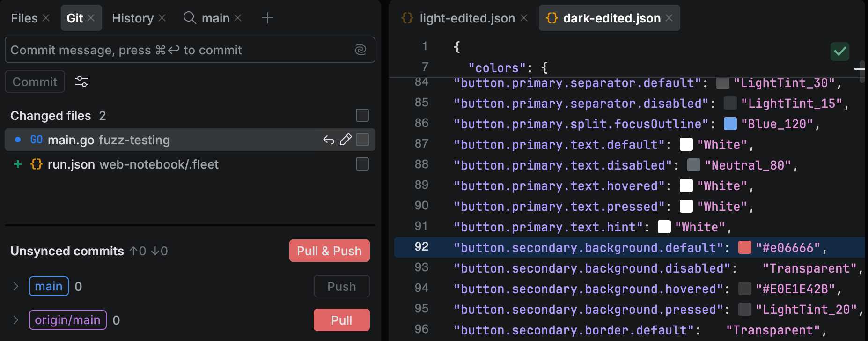Open commit options settings icon
This screenshot has height=341, width=868.
point(82,82)
